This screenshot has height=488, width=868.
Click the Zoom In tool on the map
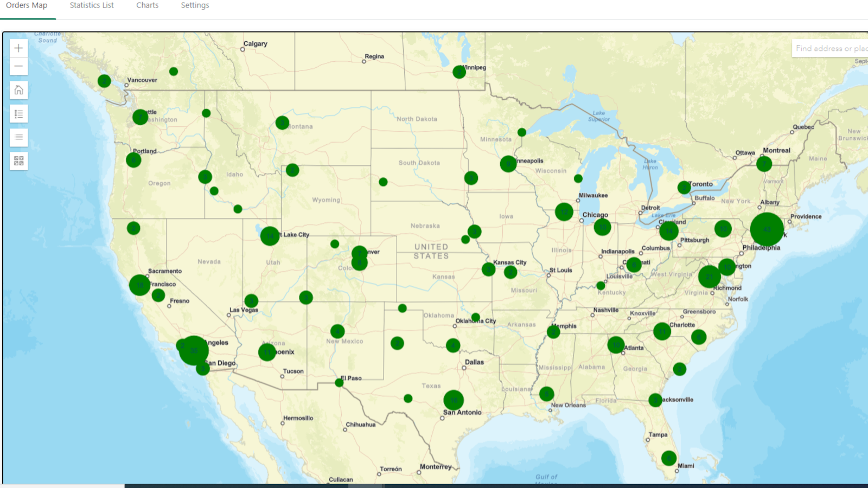pyautogui.click(x=18, y=48)
